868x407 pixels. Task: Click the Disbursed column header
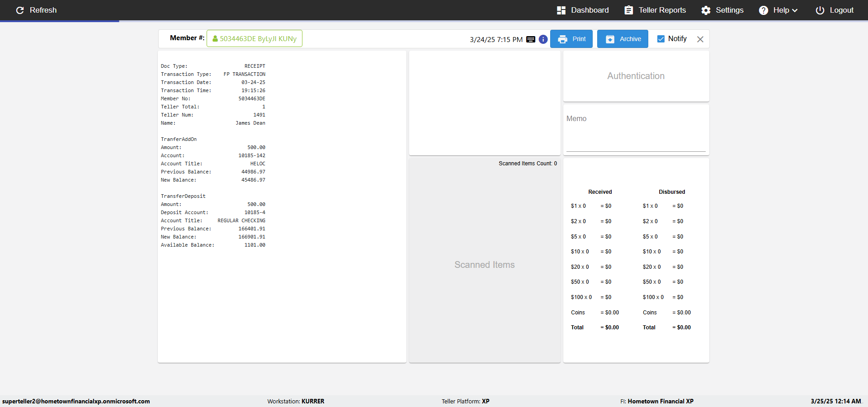672,192
